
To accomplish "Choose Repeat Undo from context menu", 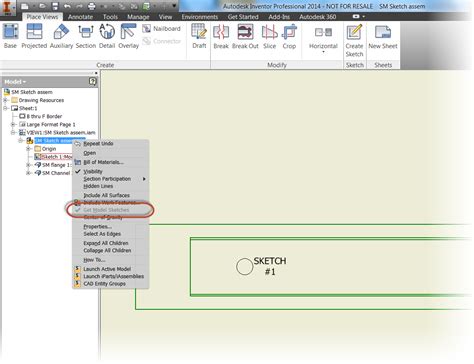I will (x=98, y=143).
